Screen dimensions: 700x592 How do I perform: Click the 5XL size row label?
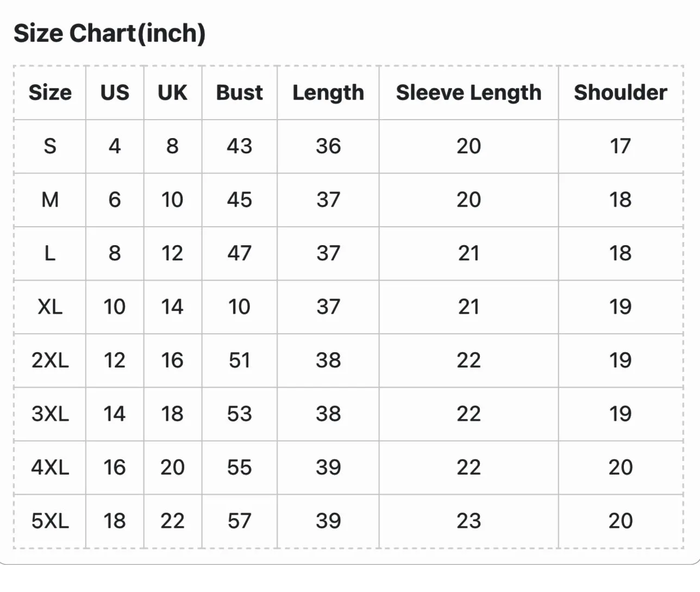click(x=50, y=521)
